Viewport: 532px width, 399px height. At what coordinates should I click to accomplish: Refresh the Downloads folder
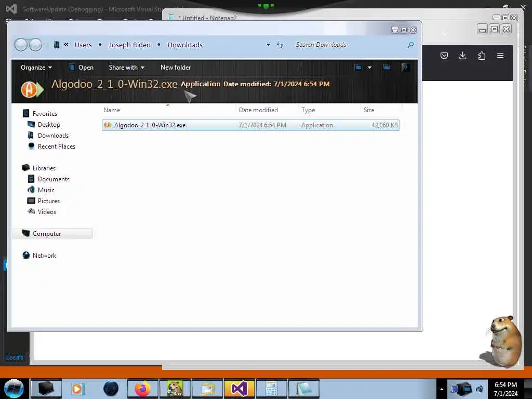280,45
